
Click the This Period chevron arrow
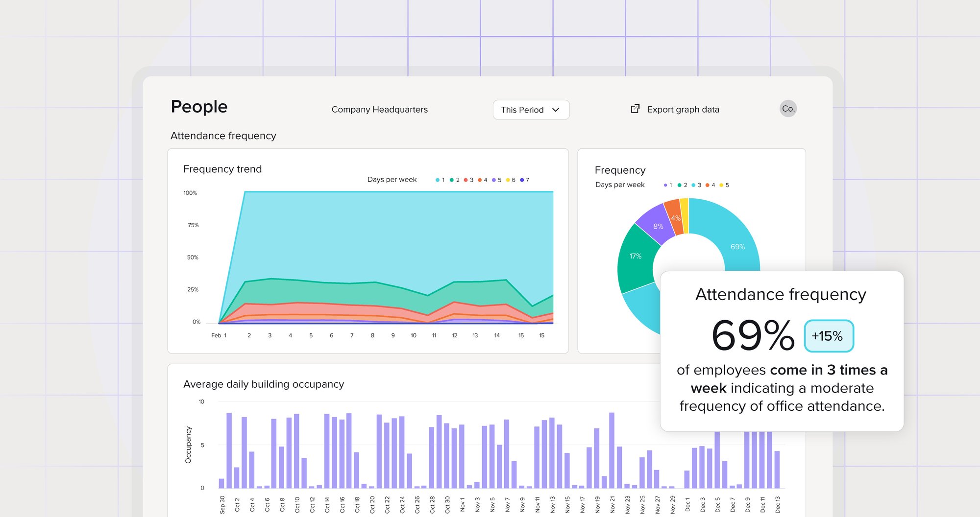click(x=556, y=110)
